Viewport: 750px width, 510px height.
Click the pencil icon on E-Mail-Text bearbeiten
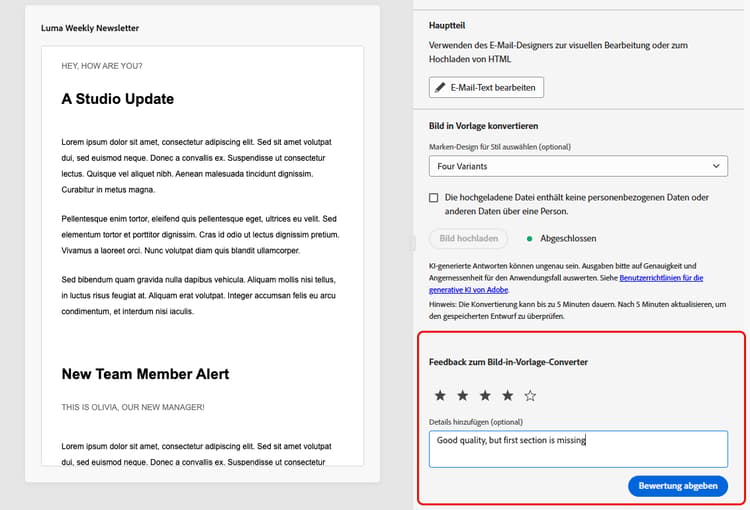440,88
